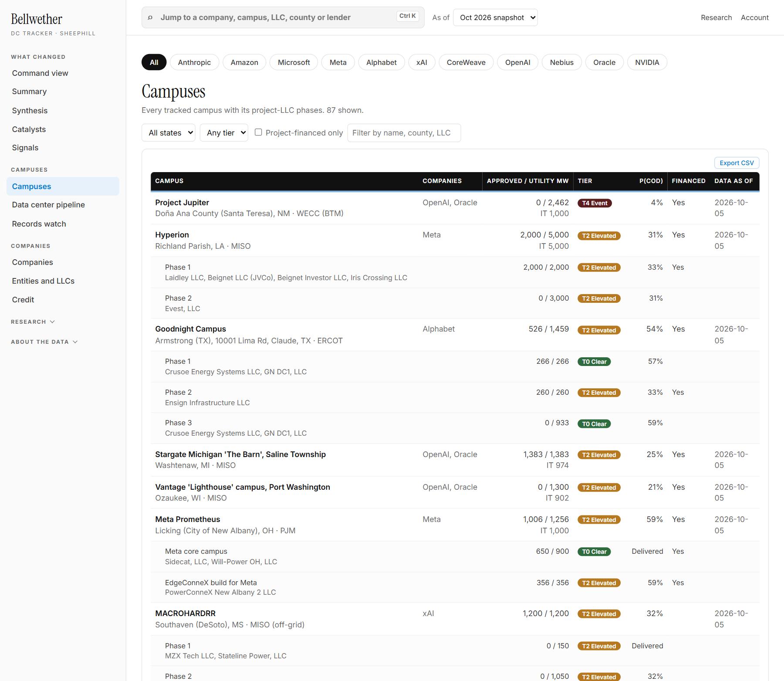Expand the About the Data section
The height and width of the screenshot is (681, 784).
tap(44, 342)
